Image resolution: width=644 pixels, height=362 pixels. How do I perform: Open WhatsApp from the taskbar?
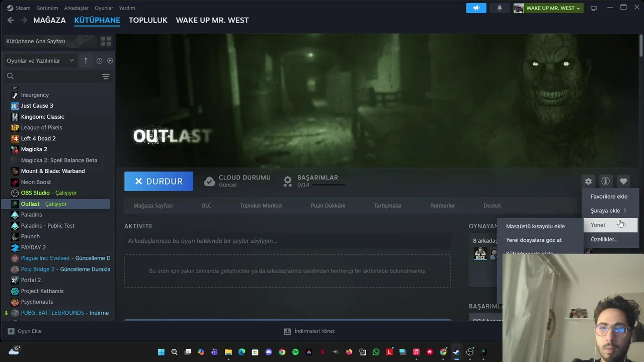click(x=376, y=352)
